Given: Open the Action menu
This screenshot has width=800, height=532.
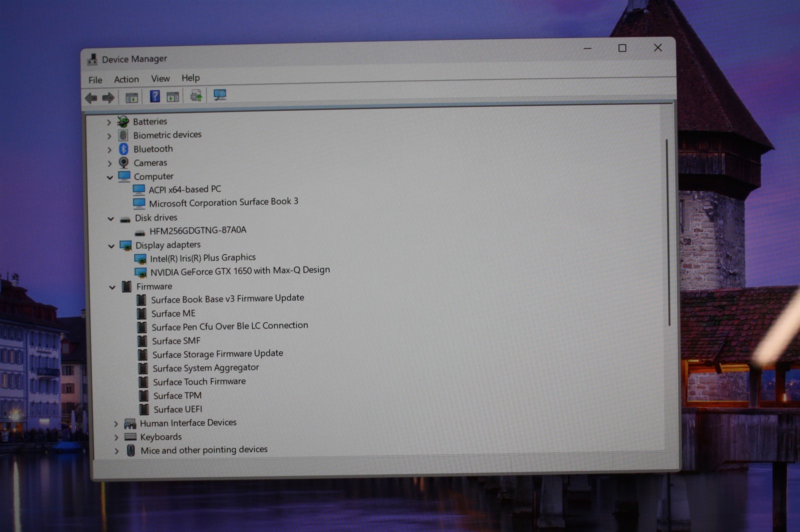Looking at the screenshot, I should pyautogui.click(x=127, y=79).
